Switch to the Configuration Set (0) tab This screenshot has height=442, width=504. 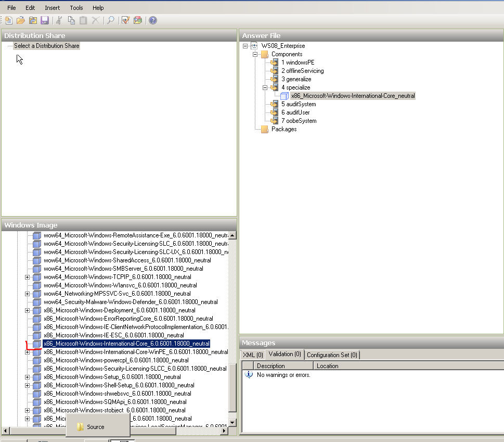[332, 355]
